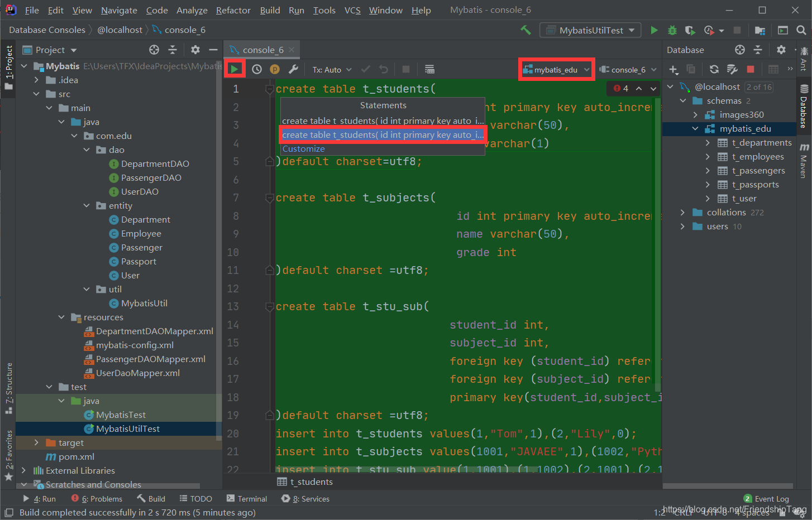This screenshot has width=812, height=520.
Task: Close the console_6 tab
Action: tap(292, 50)
